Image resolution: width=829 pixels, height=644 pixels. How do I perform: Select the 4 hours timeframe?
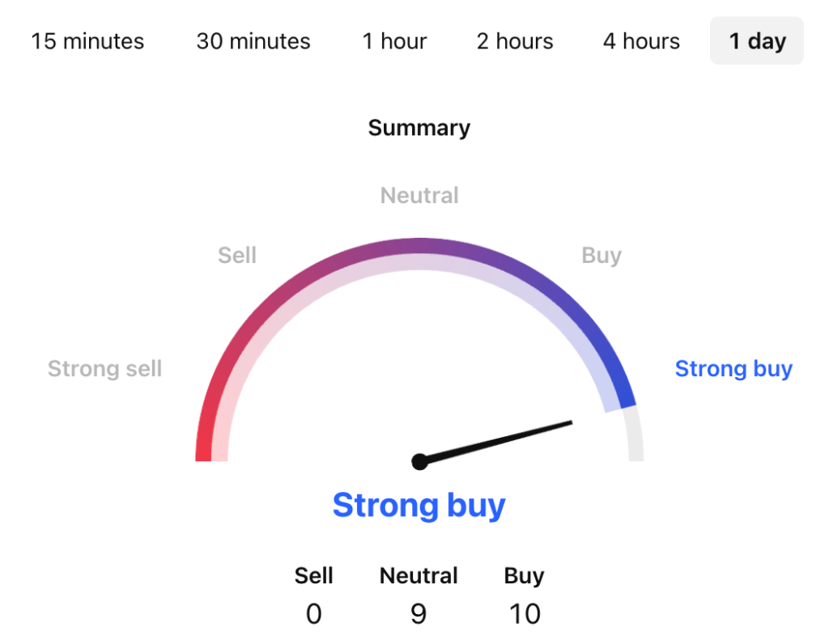tap(640, 41)
